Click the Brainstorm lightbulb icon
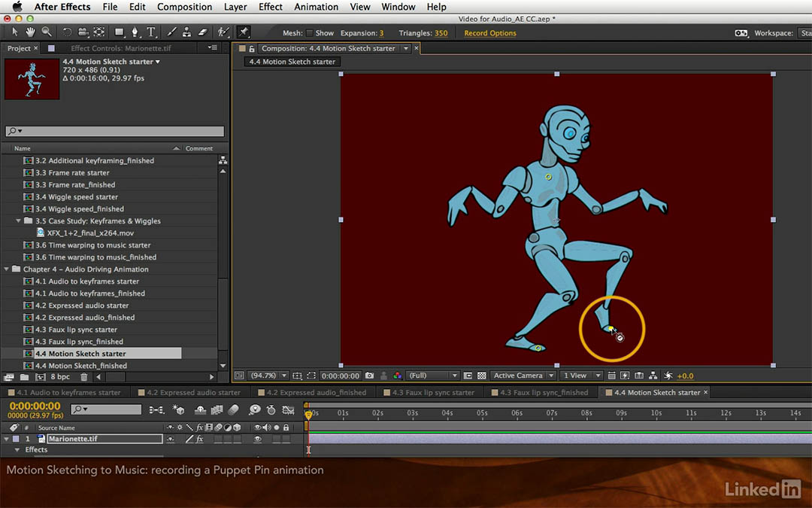Image resolution: width=812 pixels, height=508 pixels. pos(254,409)
